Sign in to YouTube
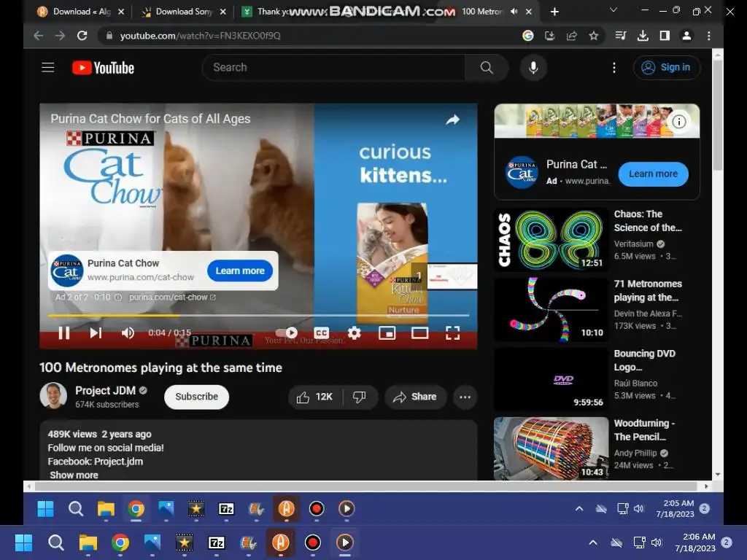This screenshot has height=560, width=747. pos(667,68)
